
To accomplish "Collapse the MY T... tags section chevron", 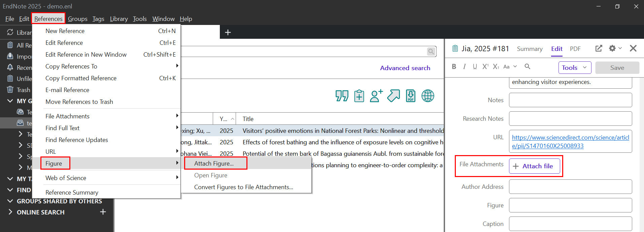I will tap(10, 179).
